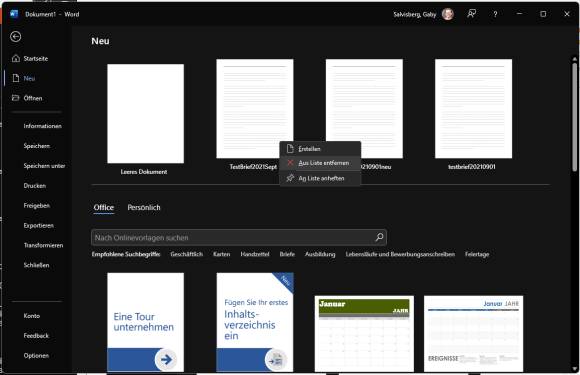Click the Feiertage search suggestion
Image resolution: width=580 pixels, height=375 pixels.
477,254
